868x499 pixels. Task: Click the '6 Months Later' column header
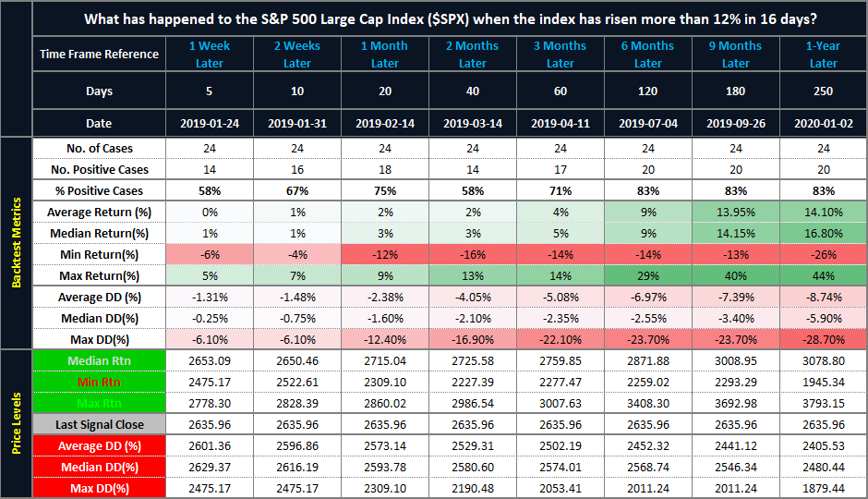[647, 55]
